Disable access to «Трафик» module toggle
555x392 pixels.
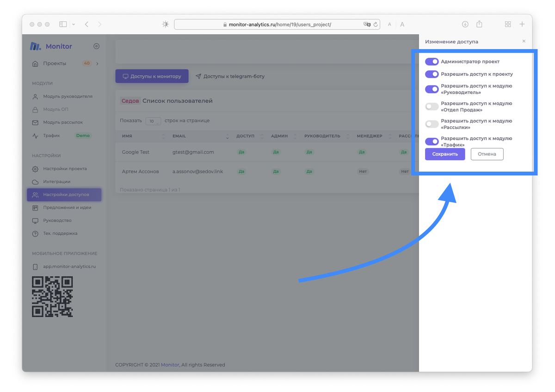point(432,141)
